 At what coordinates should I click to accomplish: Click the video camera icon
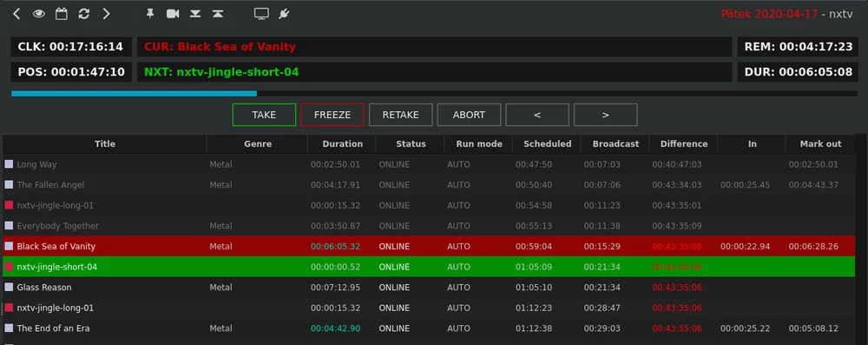coord(173,14)
